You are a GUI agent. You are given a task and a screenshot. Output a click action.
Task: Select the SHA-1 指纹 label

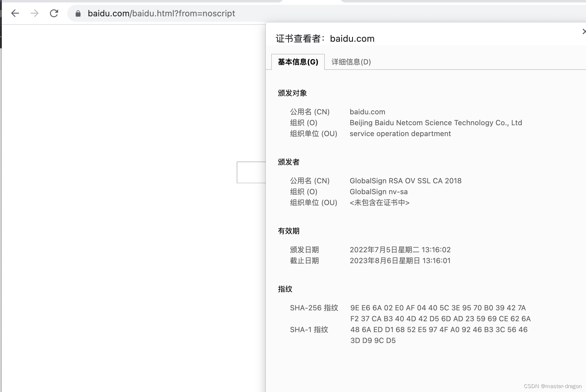(309, 330)
